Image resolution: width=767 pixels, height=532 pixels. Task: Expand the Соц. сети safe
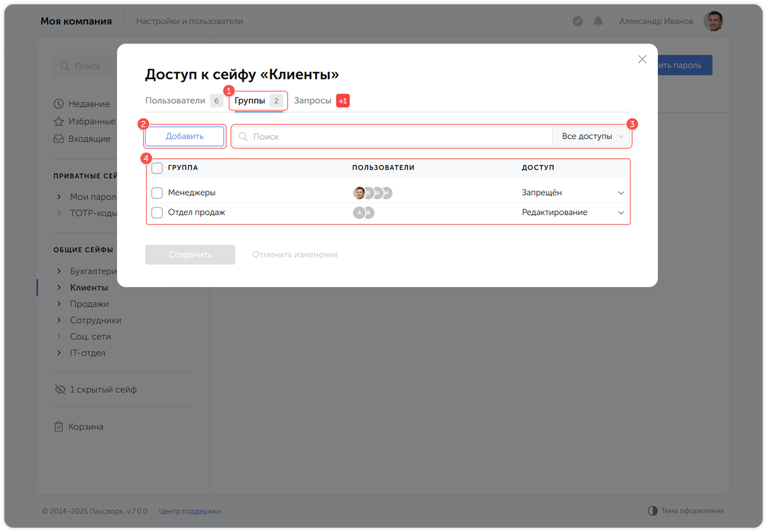[x=59, y=337]
